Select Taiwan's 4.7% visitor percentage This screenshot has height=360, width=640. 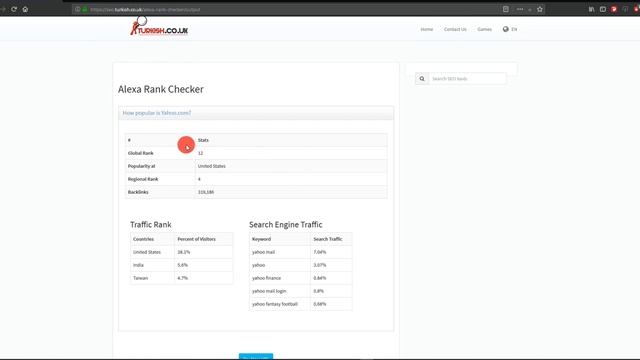[x=182, y=278]
